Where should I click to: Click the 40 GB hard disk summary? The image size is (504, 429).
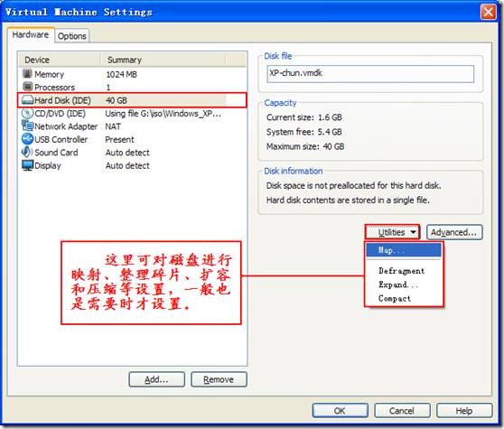point(117,100)
